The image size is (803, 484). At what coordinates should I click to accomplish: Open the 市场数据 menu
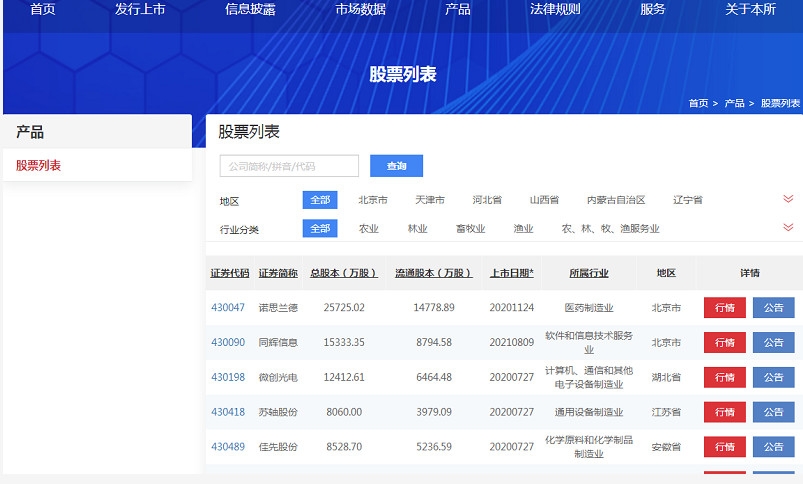(360, 9)
